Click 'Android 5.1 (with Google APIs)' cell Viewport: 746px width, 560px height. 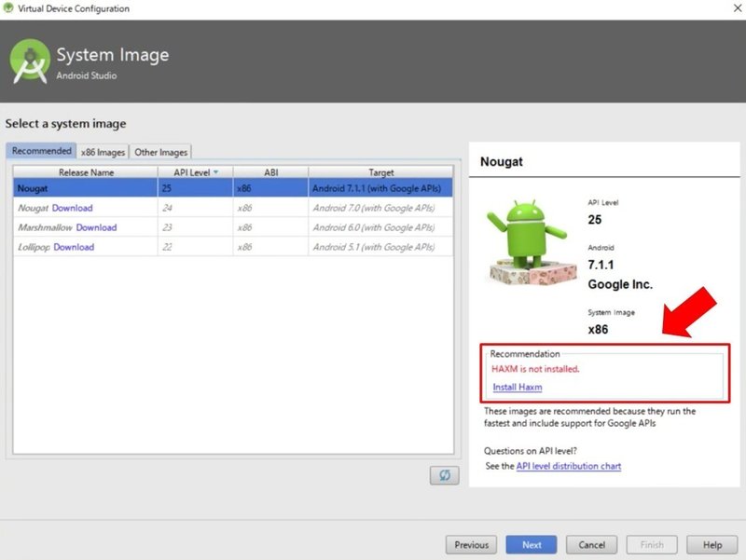point(380,247)
